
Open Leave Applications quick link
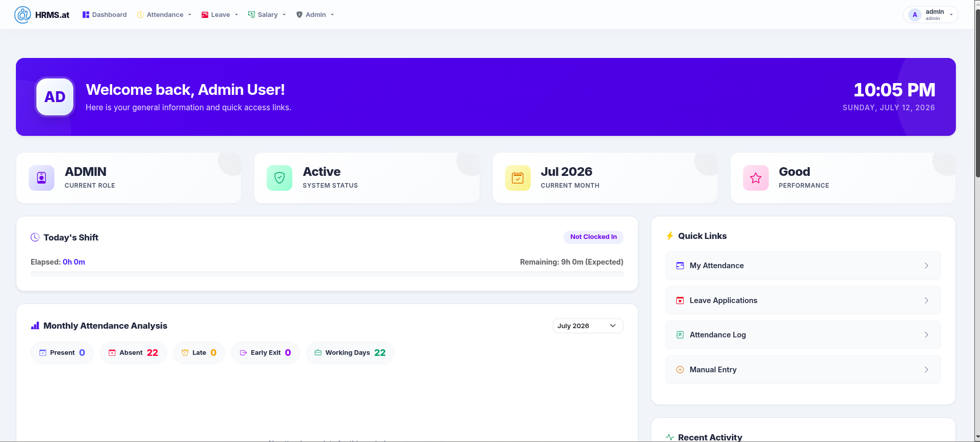[803, 300]
